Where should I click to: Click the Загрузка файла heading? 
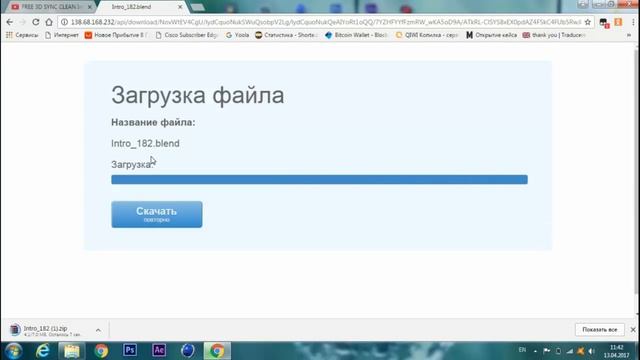[198, 96]
